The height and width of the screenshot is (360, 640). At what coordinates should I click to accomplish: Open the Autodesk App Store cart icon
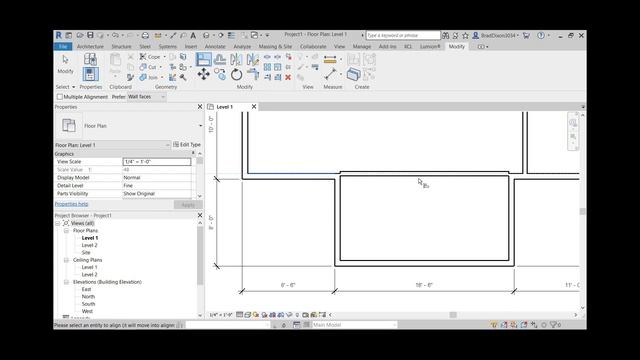pos(526,36)
